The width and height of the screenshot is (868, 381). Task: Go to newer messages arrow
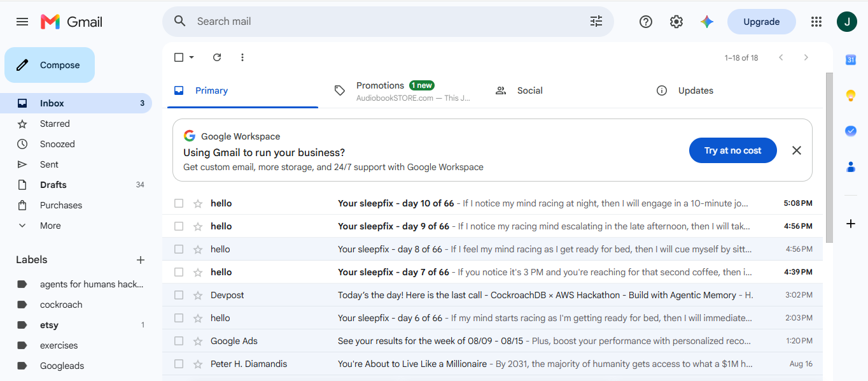(781, 57)
